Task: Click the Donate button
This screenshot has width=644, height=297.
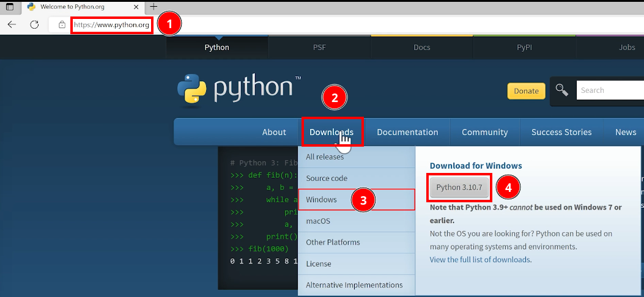Action: tap(526, 91)
